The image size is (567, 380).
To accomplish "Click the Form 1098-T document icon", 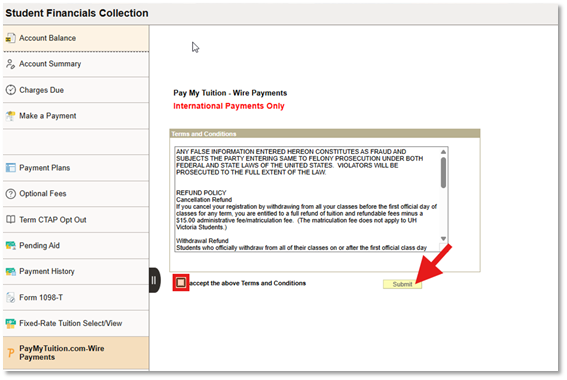I will coord(10,298).
